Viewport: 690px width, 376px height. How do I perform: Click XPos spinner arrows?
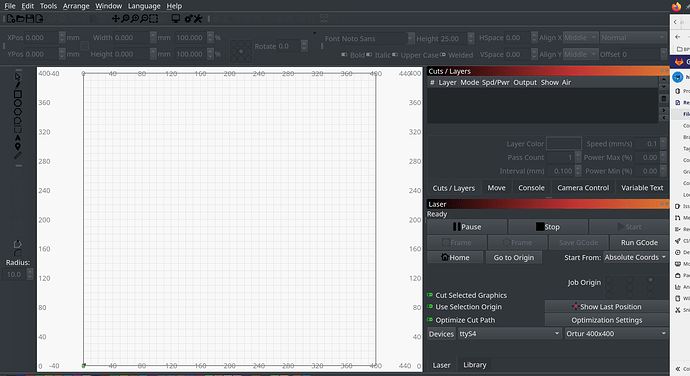pyautogui.click(x=62, y=37)
